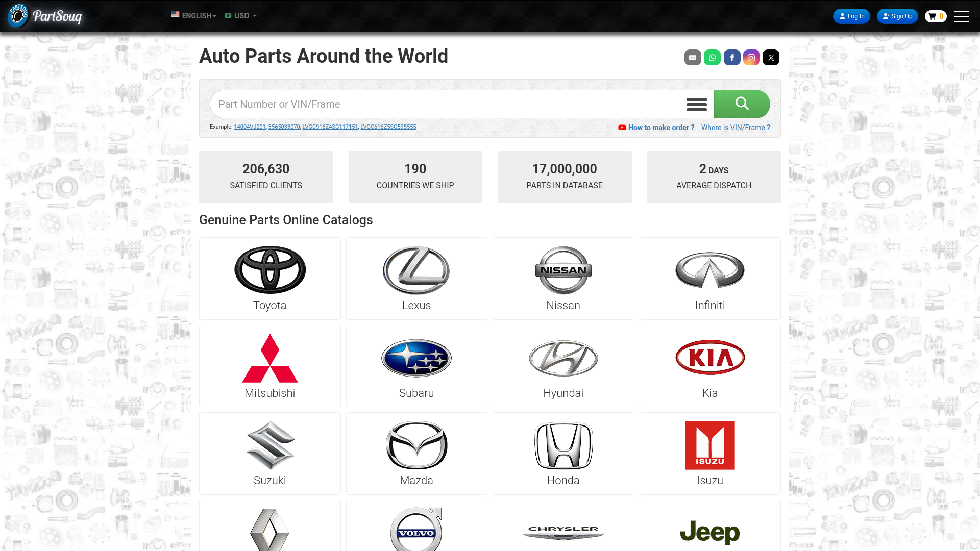Open the Chrysler catalog
This screenshot has width=980, height=551.
pos(563,527)
